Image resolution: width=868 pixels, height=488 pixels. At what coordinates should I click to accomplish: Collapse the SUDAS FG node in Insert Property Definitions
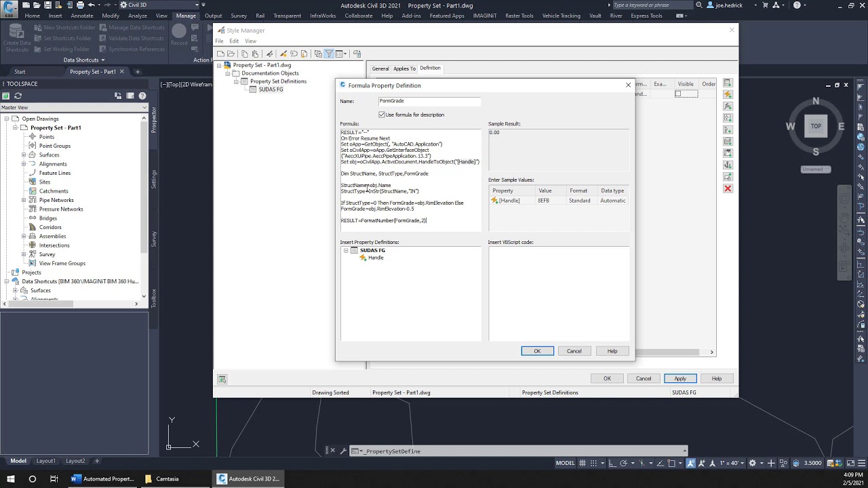(x=346, y=251)
